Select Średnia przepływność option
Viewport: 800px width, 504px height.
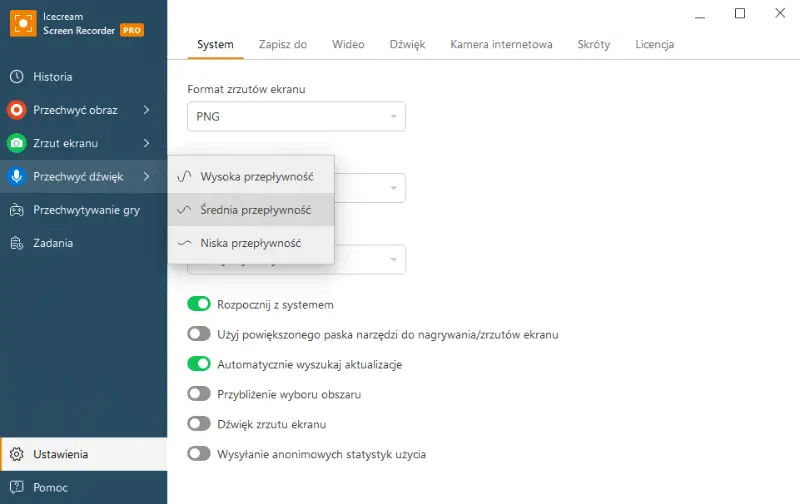pos(251,210)
